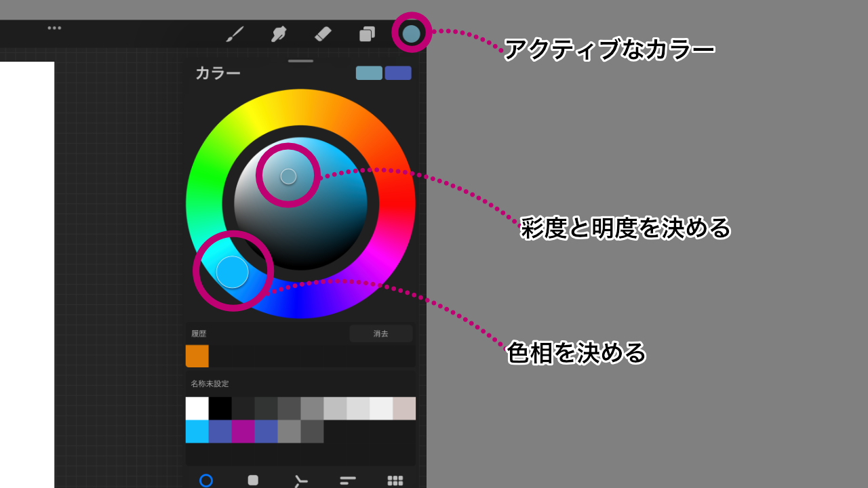Switch to the Classic square tab
Viewport: 868px width, 488px height.
253,480
